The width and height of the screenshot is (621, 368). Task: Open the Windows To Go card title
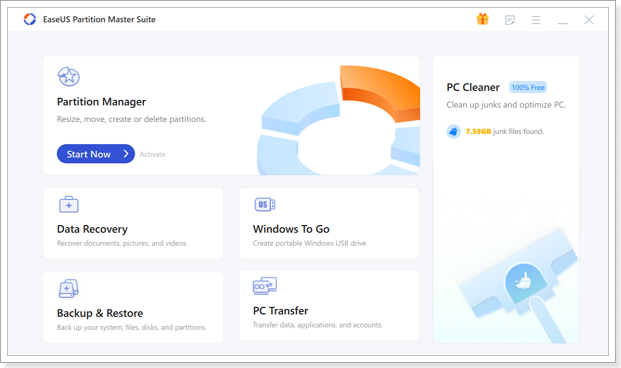(x=291, y=229)
